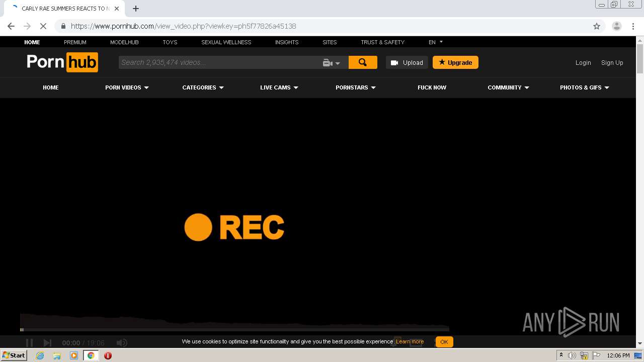This screenshot has width=644, height=362.
Task: Open TOYS in the top strip
Action: (x=170, y=42)
